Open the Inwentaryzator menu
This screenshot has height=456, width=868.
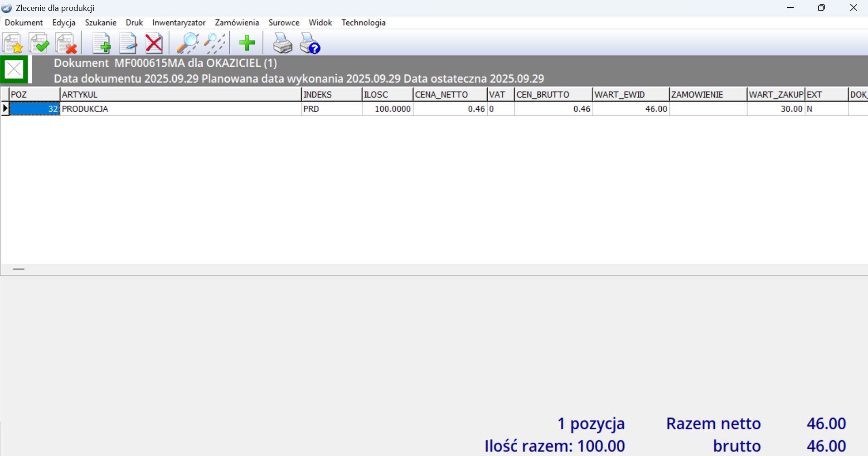pos(179,23)
